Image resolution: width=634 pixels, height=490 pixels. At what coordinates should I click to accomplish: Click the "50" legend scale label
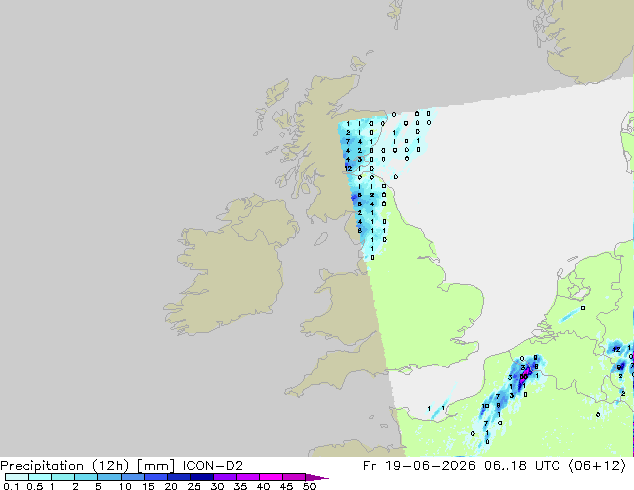pyautogui.click(x=310, y=486)
